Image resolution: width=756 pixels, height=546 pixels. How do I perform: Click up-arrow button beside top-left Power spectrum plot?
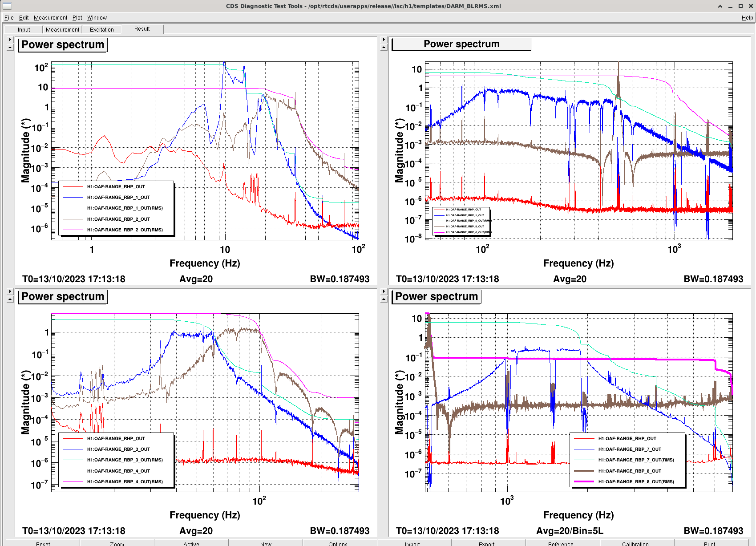10,47
